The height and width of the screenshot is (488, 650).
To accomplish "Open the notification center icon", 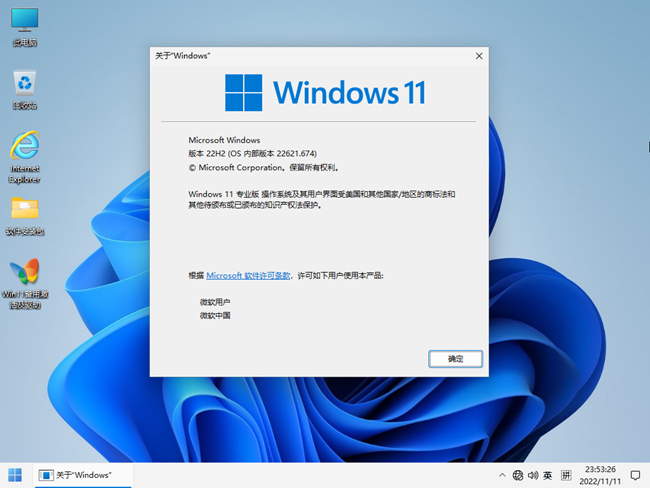I will point(635,475).
